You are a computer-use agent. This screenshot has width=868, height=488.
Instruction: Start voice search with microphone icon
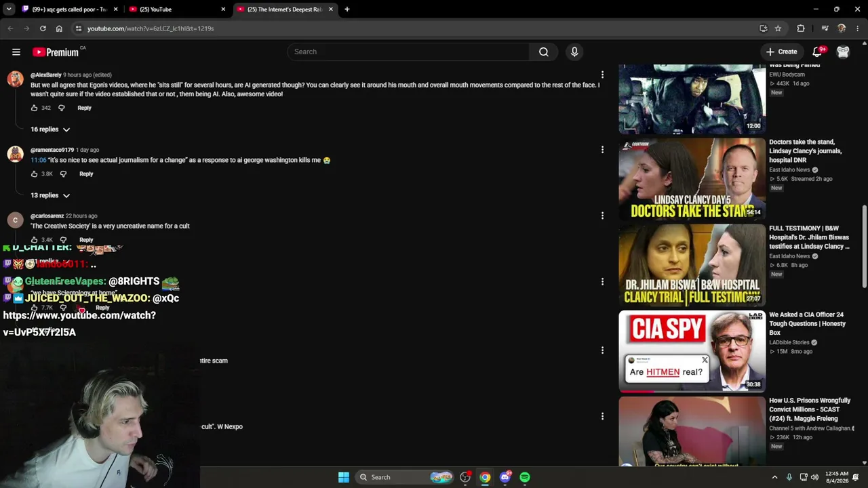tap(574, 52)
